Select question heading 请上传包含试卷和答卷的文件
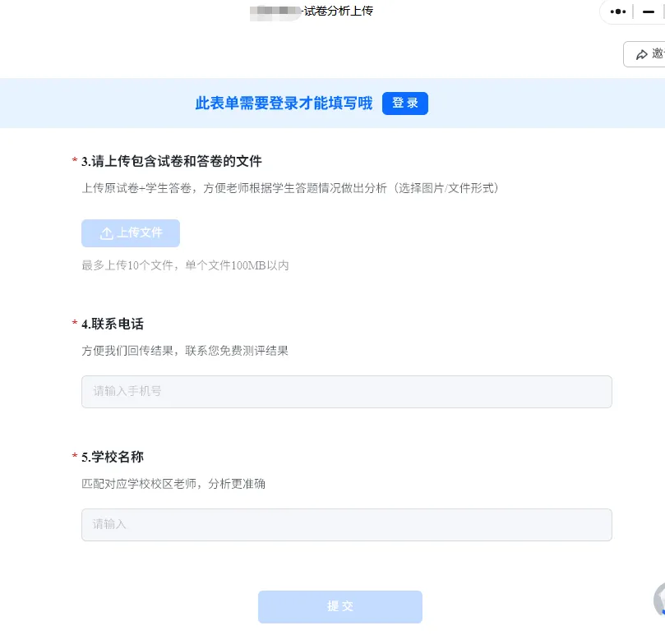The image size is (665, 644). [178, 161]
